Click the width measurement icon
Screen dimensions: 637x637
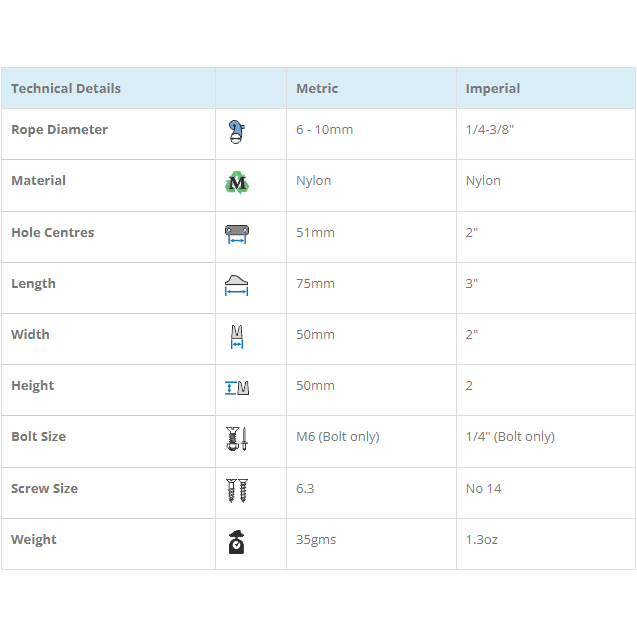click(x=237, y=336)
